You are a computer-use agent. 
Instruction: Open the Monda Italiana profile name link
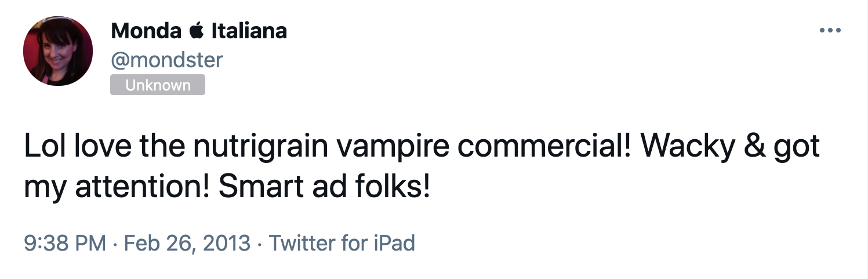tap(198, 31)
